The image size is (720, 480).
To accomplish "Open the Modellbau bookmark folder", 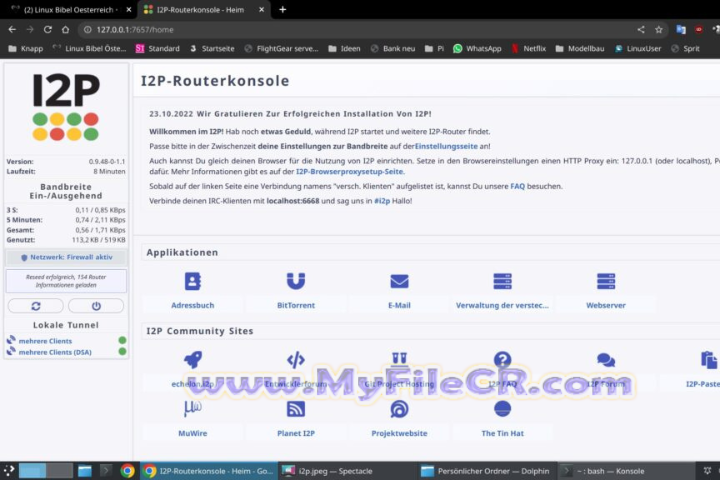I will [x=580, y=48].
